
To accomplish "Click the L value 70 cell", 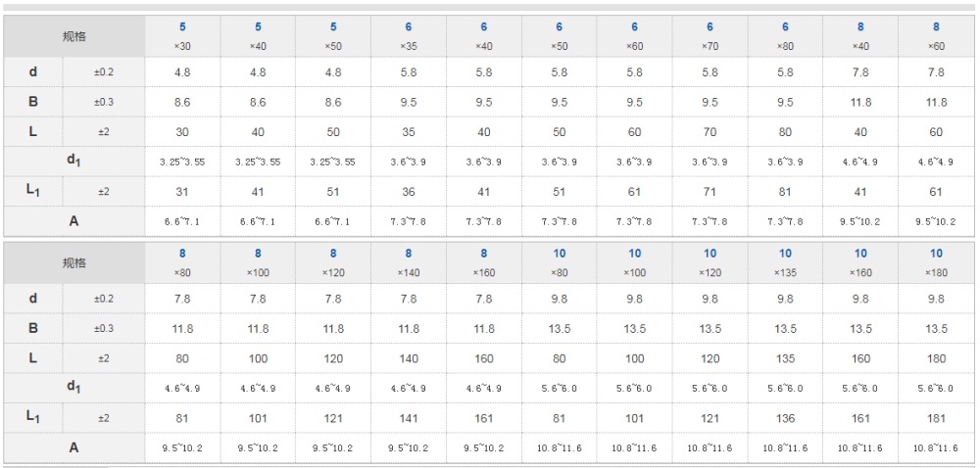I will click(710, 132).
